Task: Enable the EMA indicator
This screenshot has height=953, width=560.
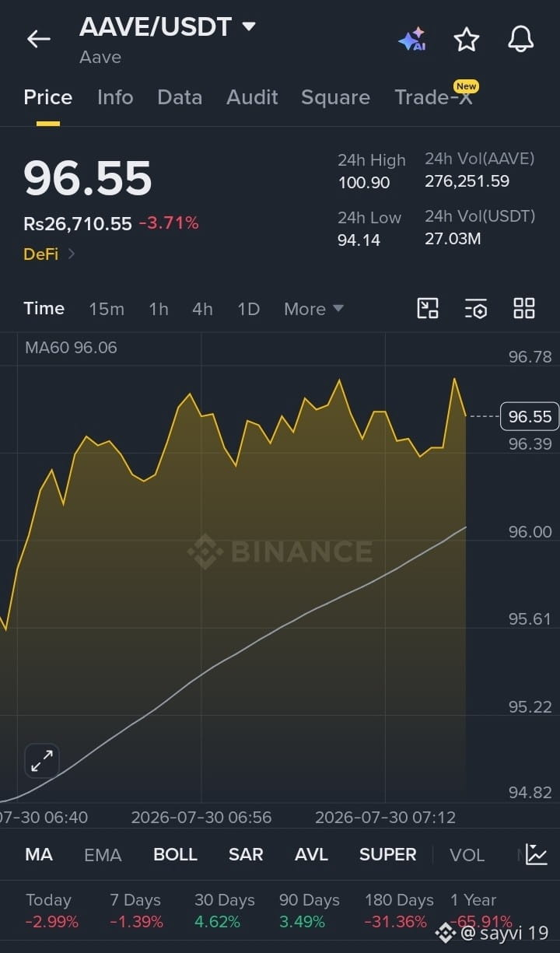Action: coord(103,855)
